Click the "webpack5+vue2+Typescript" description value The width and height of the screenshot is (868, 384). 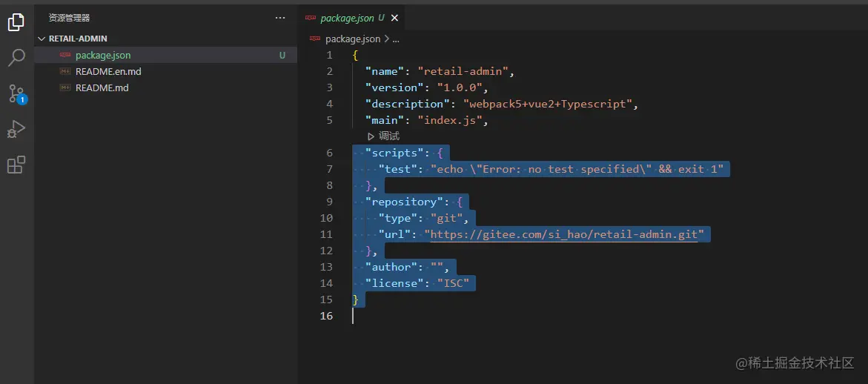[x=548, y=104]
